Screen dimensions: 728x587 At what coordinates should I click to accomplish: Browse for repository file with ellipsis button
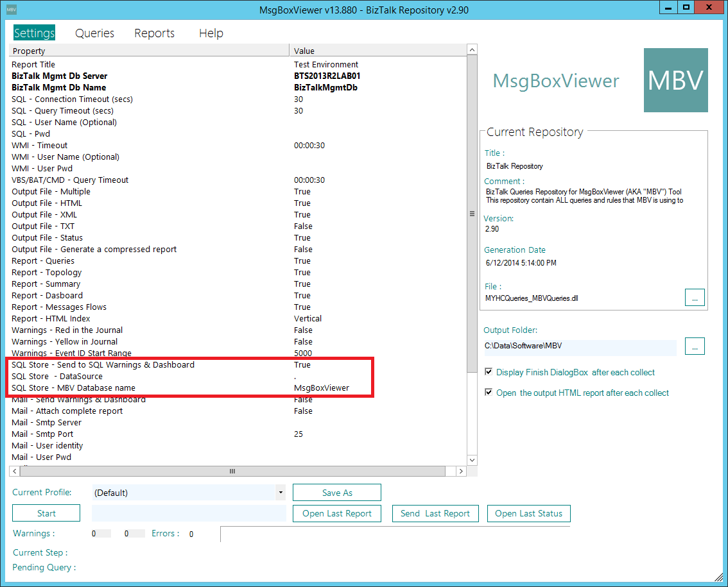[695, 298]
